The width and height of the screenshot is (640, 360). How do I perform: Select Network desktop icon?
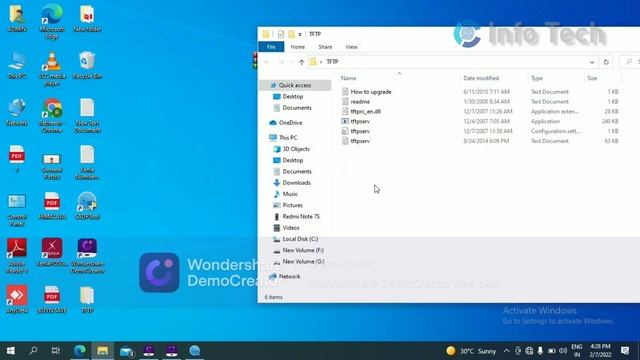pyautogui.click(x=17, y=112)
